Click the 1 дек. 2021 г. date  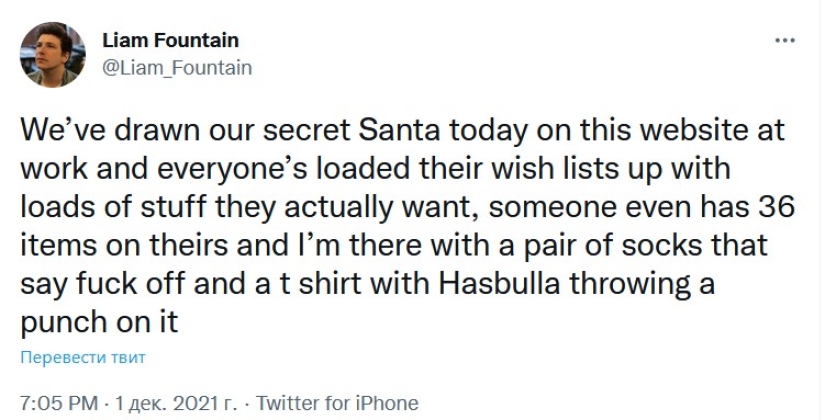pyautogui.click(x=174, y=404)
